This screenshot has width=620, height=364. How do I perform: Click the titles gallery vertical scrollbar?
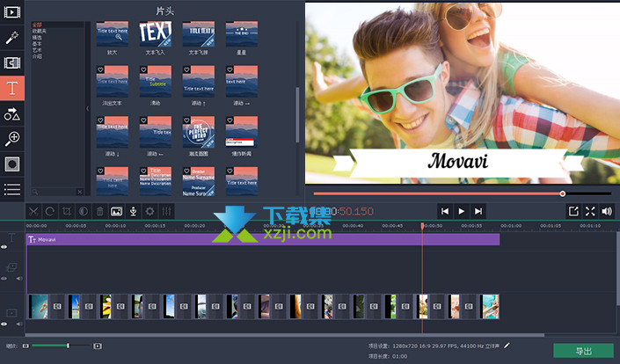click(297, 114)
